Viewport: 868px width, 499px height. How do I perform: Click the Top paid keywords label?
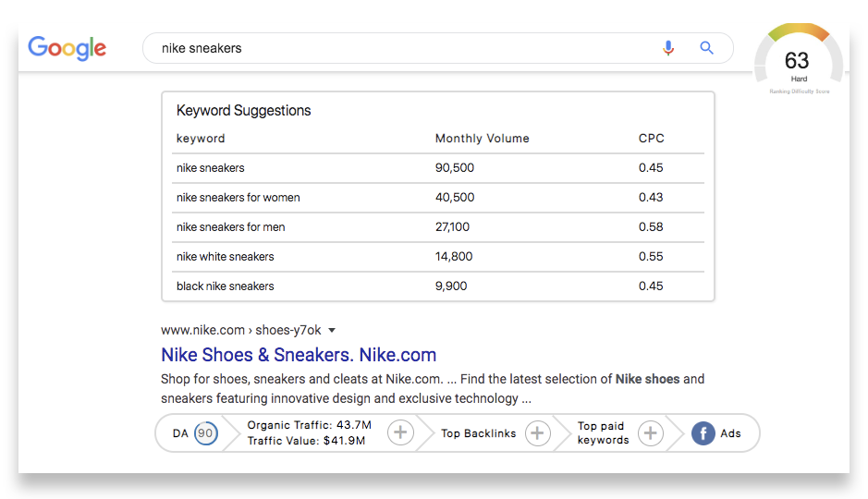coord(603,432)
